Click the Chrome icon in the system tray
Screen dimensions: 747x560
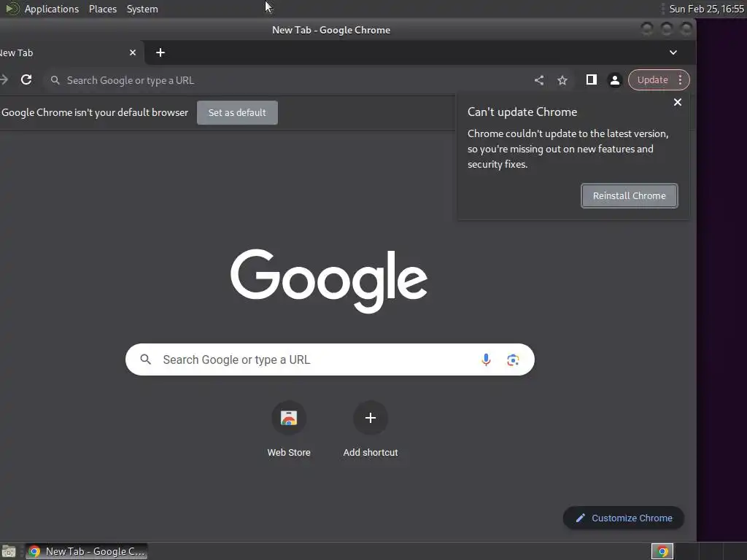[662, 551]
